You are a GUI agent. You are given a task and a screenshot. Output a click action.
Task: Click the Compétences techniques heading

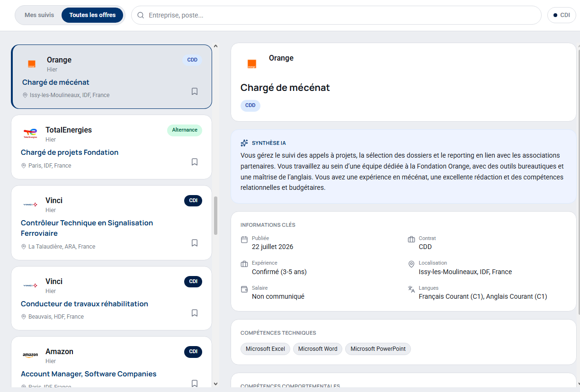click(278, 333)
